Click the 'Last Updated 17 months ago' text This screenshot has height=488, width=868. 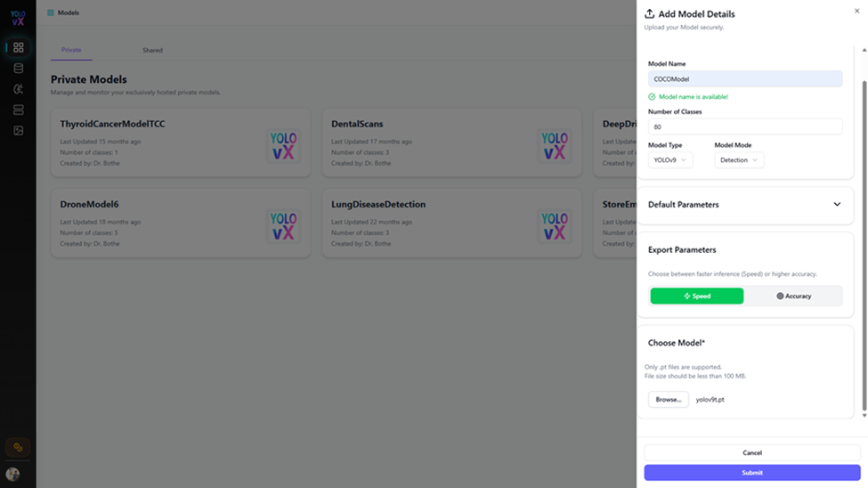(371, 142)
